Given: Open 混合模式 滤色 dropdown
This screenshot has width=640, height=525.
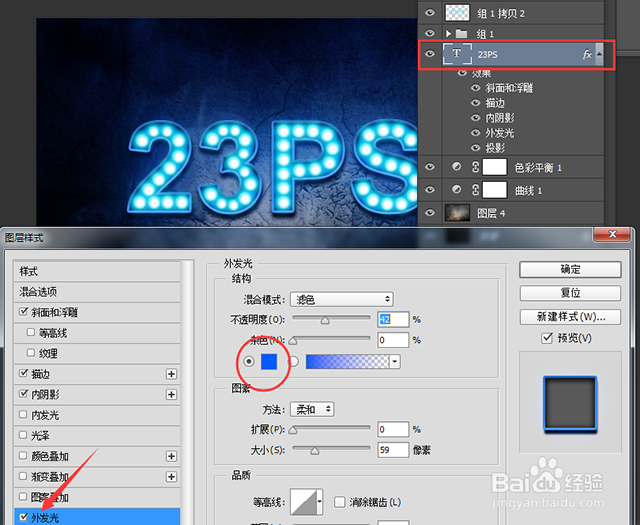Looking at the screenshot, I should pyautogui.click(x=342, y=299).
